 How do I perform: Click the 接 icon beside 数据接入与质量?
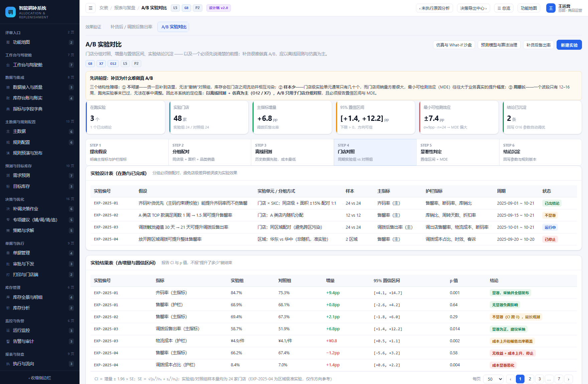pyautogui.click(x=8, y=87)
